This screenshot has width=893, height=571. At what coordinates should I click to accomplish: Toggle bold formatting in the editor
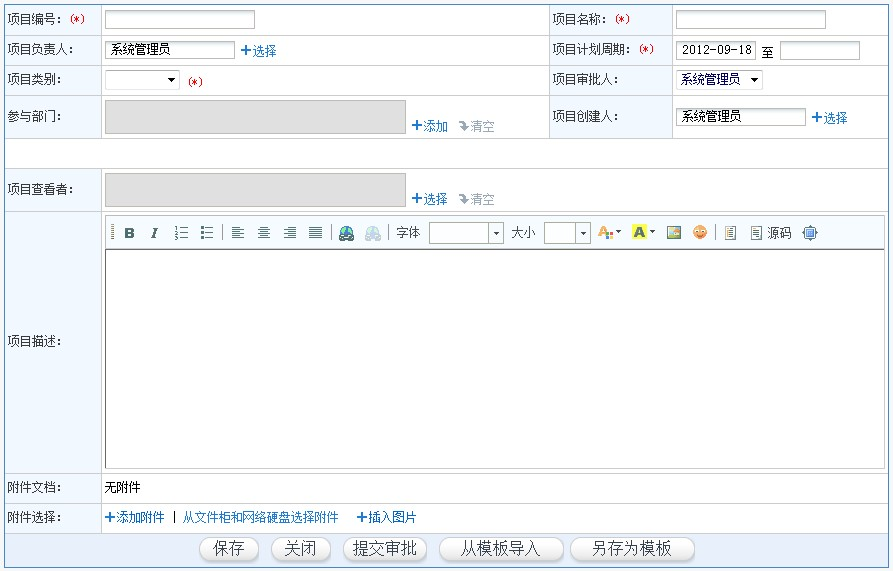(x=129, y=233)
